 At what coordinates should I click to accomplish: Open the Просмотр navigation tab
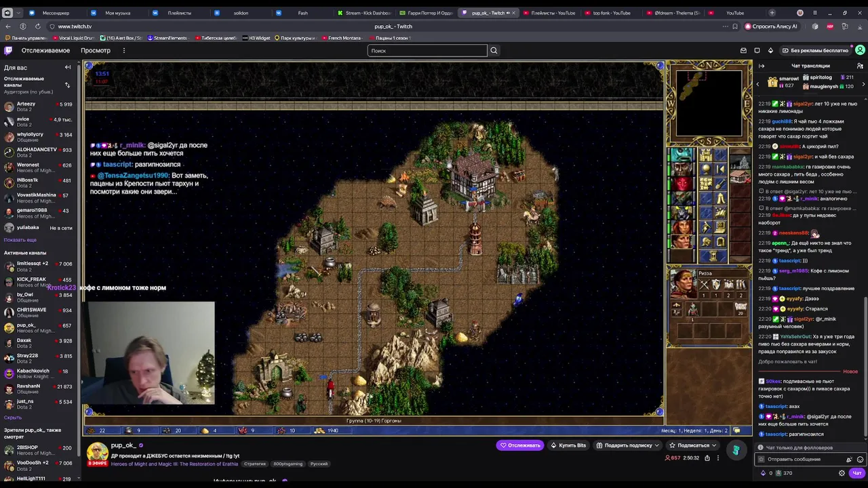[96, 50]
